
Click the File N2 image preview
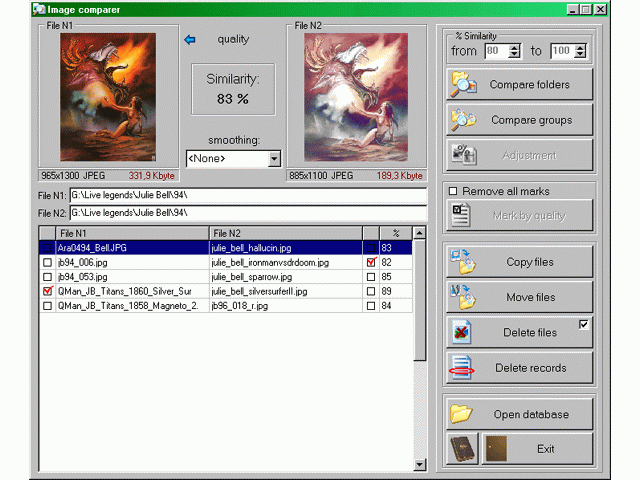click(x=356, y=97)
